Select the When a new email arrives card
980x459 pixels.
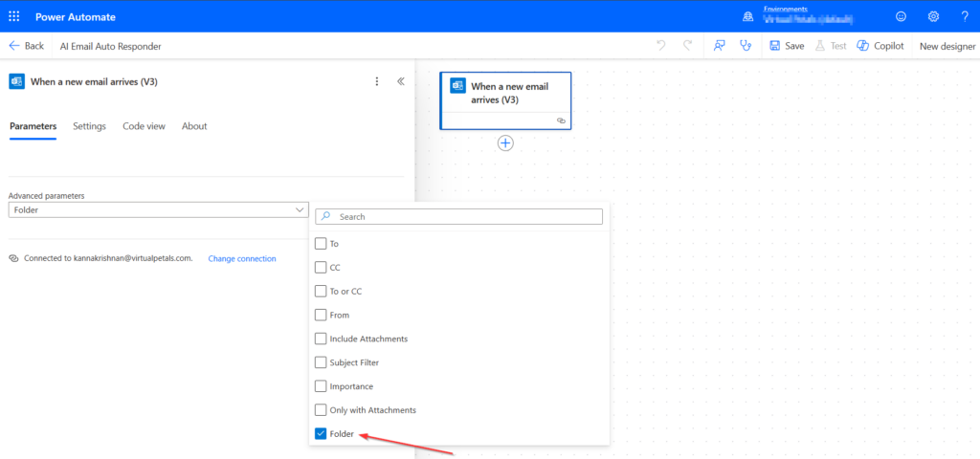pyautogui.click(x=505, y=100)
